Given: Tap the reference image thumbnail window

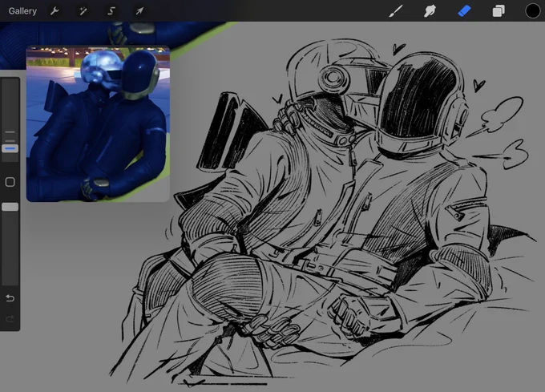Looking at the screenshot, I should pyautogui.click(x=98, y=124).
